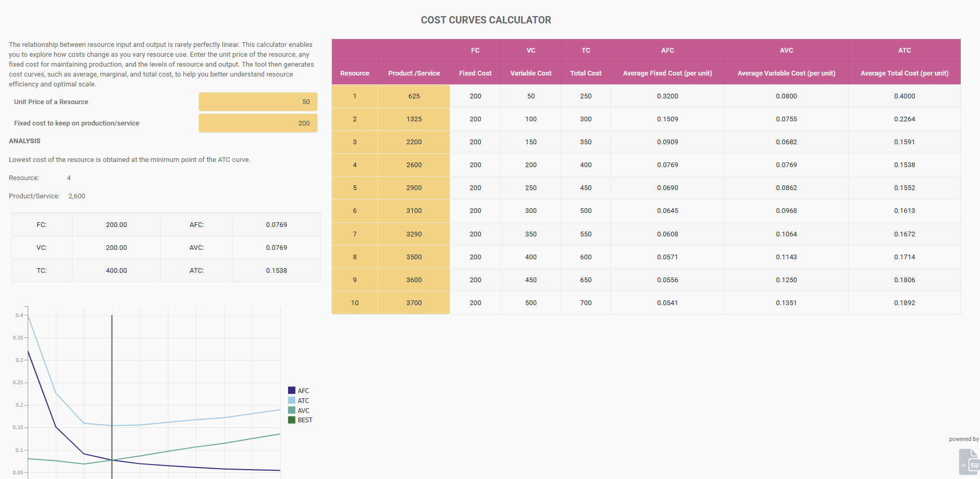The image size is (980, 479).
Task: Click the BEST legend color swatch
Action: [292, 420]
